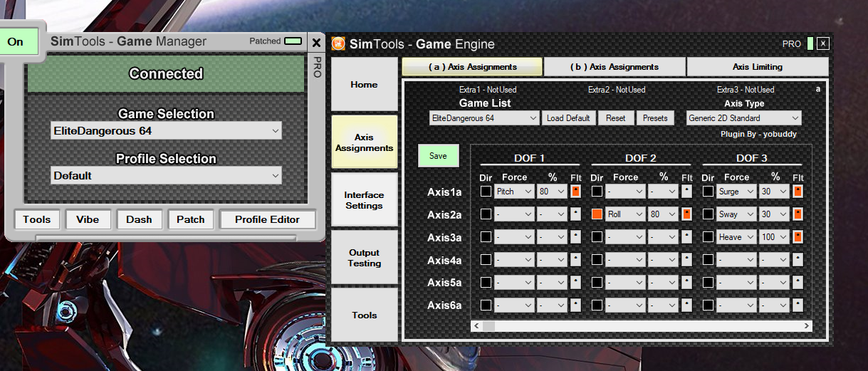The height and width of the screenshot is (371, 868).
Task: Check Dir box for Axis1a DOF 3
Action: pos(708,192)
